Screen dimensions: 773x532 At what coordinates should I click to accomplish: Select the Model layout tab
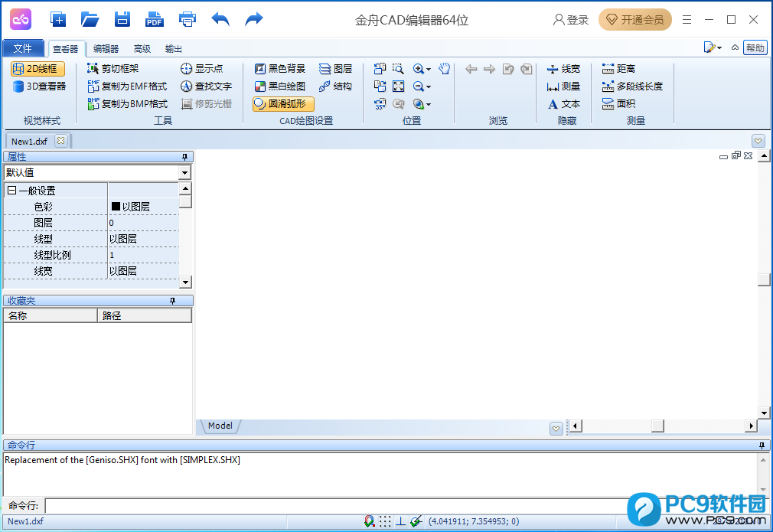(x=220, y=426)
